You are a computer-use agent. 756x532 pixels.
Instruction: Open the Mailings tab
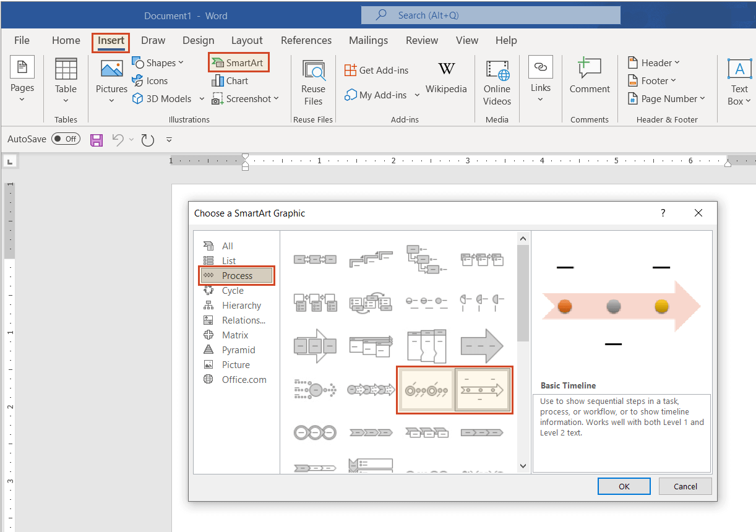point(368,40)
